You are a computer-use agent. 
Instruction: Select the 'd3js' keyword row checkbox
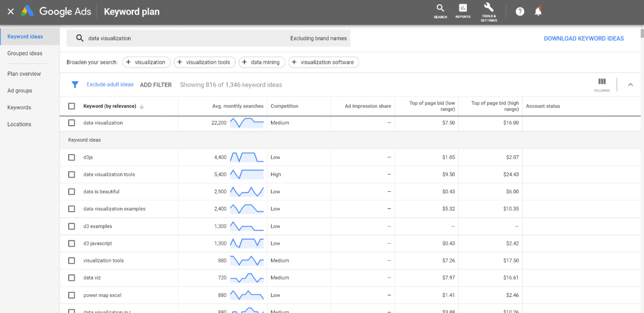coord(71,157)
